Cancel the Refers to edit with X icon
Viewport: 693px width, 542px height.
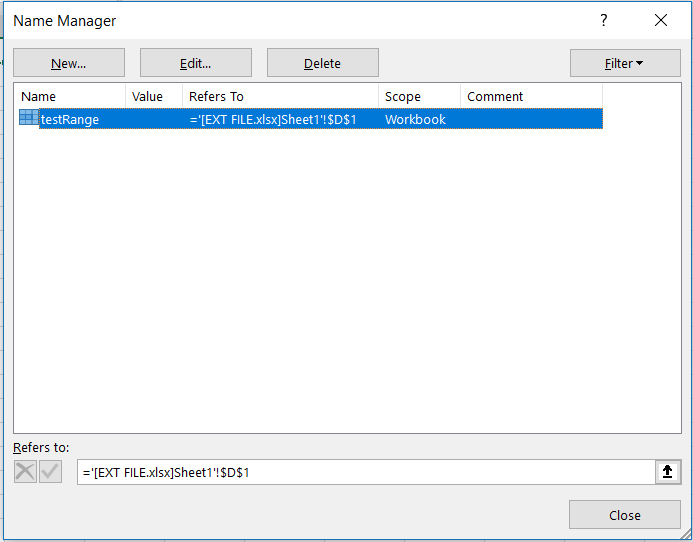pyautogui.click(x=25, y=471)
